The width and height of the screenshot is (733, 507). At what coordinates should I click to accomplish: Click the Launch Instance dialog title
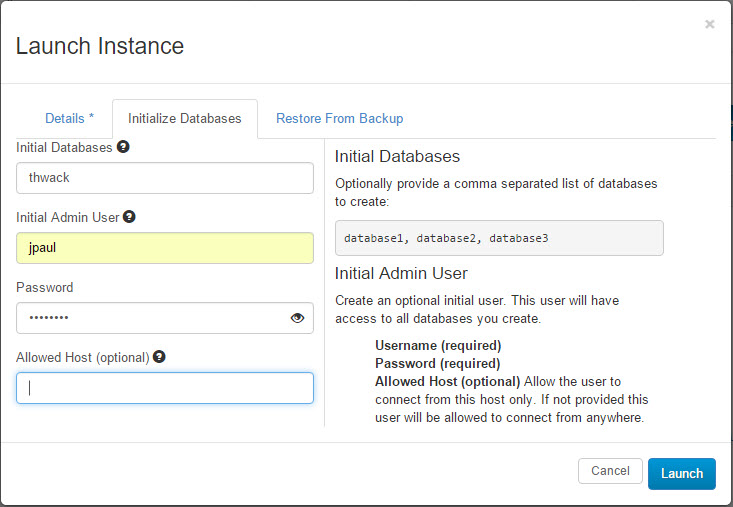[x=100, y=46]
